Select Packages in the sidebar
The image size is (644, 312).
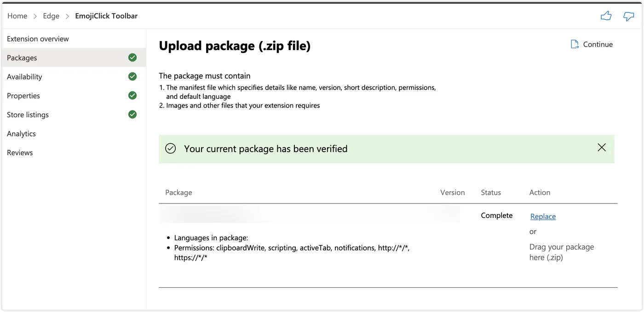tap(22, 58)
